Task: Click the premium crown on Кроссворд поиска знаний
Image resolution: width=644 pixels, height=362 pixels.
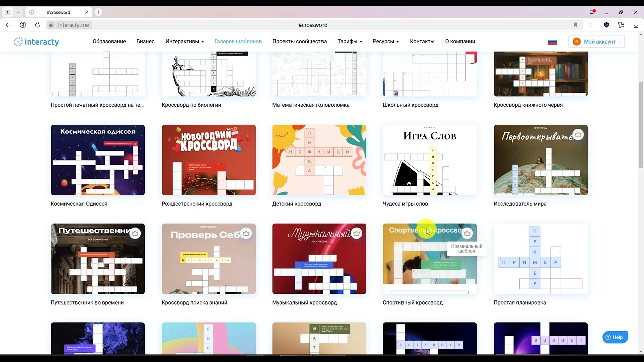Action: click(246, 233)
